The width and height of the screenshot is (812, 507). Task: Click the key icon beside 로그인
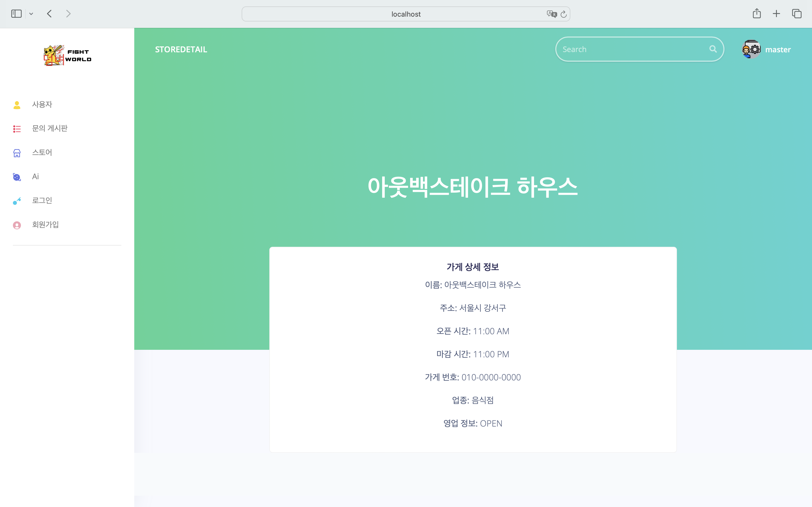point(17,201)
